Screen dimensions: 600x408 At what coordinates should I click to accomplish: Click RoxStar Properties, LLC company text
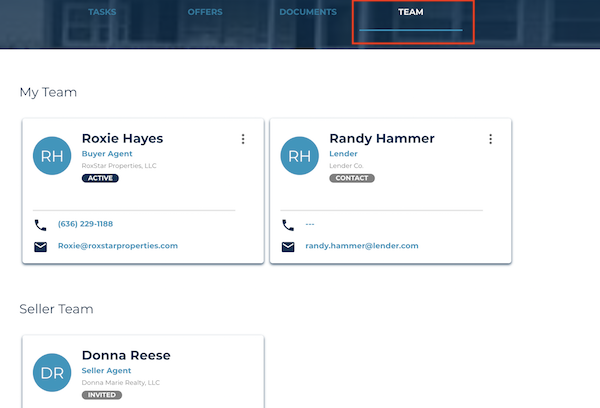(x=119, y=166)
